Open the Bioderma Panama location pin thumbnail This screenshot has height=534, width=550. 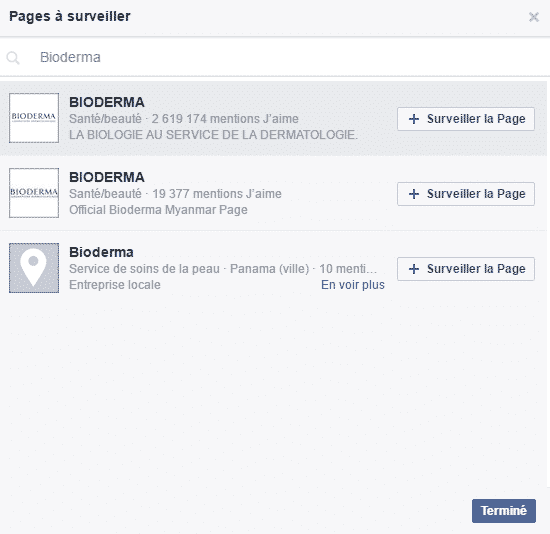click(x=34, y=268)
